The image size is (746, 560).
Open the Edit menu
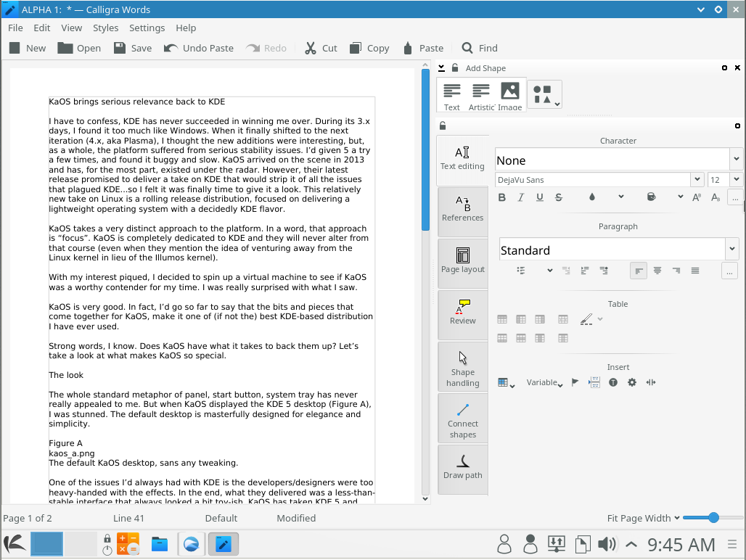[42, 28]
